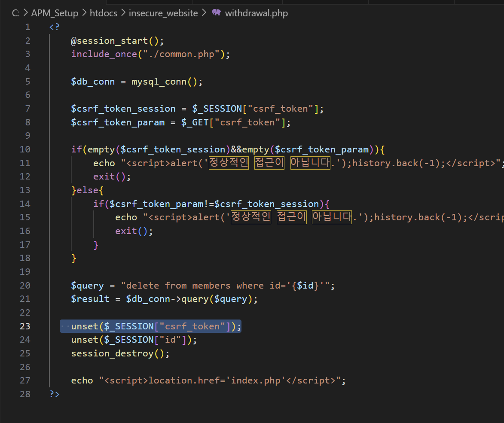504x423 pixels.
Task: Click line number 10 in the gutter
Action: pos(25,149)
